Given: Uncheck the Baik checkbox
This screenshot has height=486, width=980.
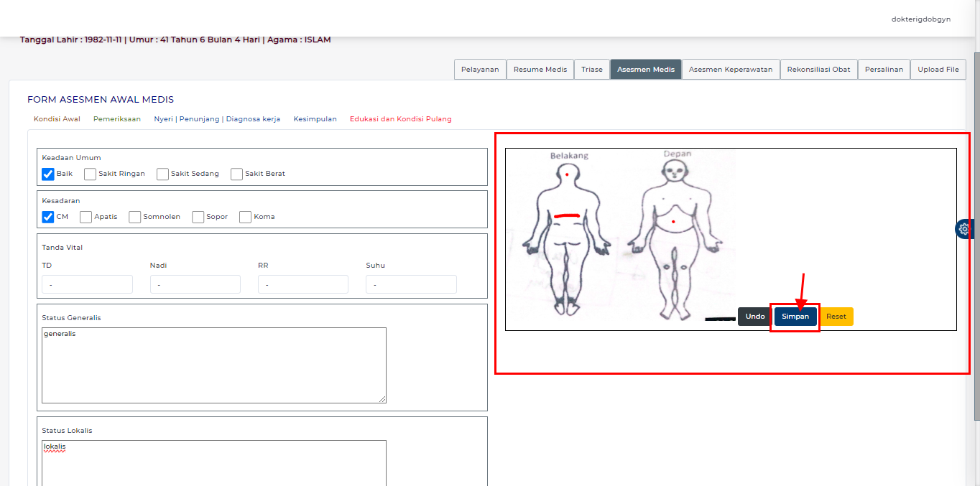Looking at the screenshot, I should 47,174.
